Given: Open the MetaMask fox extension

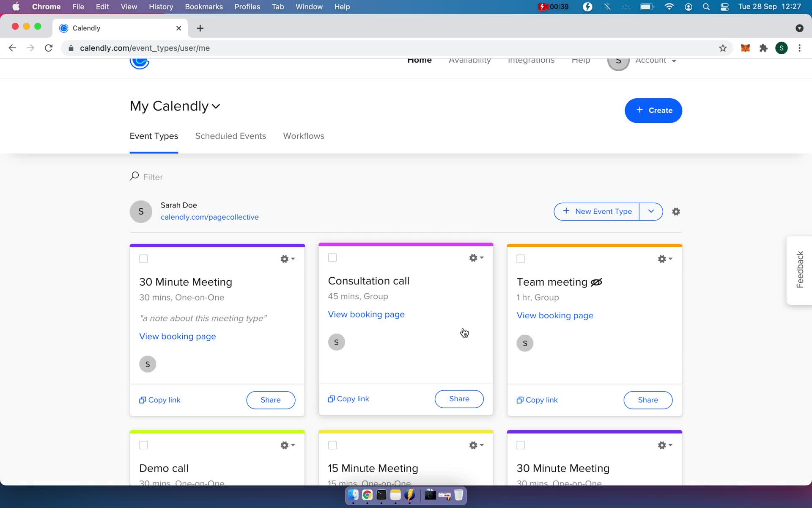Looking at the screenshot, I should coord(745,48).
